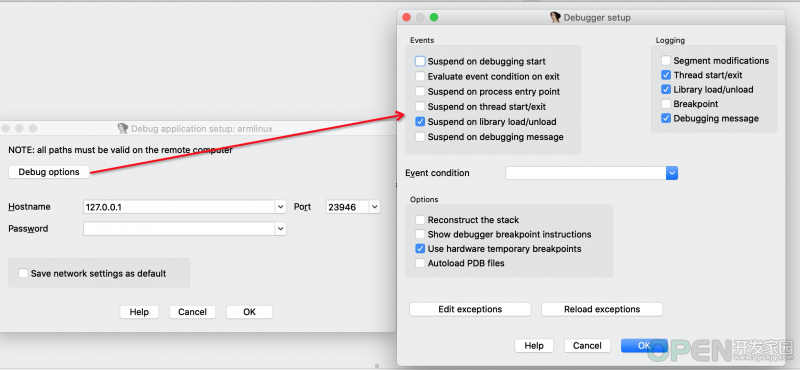Expand the Password dropdown arrow
Image resolution: width=800 pixels, height=370 pixels.
point(281,229)
